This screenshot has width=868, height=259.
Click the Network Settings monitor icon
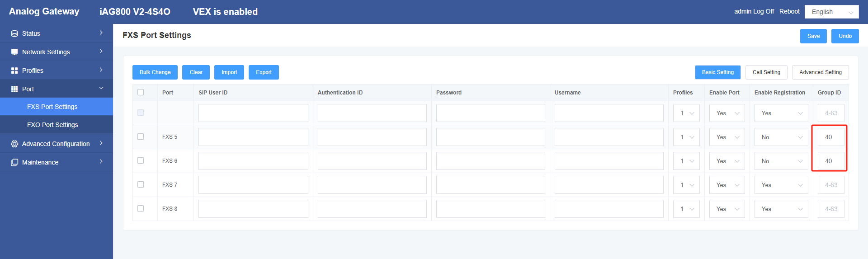pyautogui.click(x=14, y=52)
